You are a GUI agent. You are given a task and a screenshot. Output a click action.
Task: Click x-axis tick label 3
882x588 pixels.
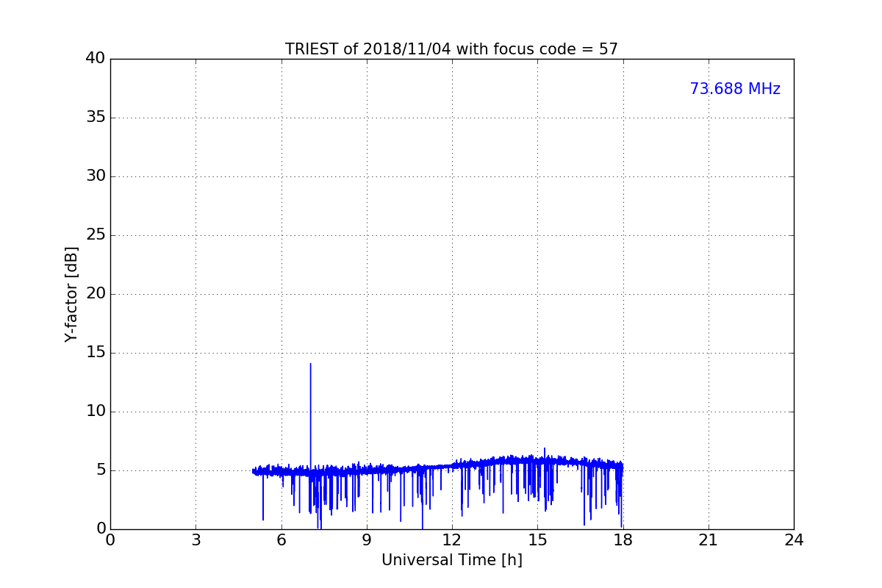[x=196, y=540]
